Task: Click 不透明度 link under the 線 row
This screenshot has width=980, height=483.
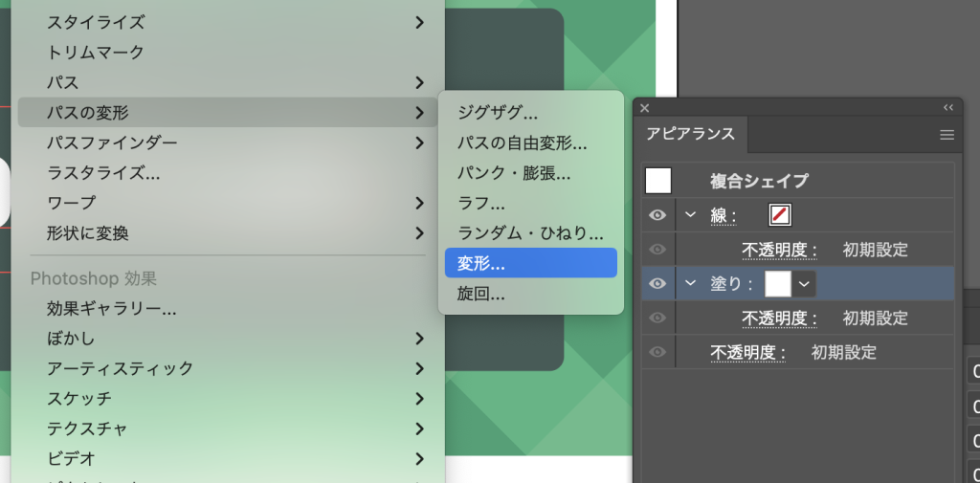Action: tap(780, 250)
